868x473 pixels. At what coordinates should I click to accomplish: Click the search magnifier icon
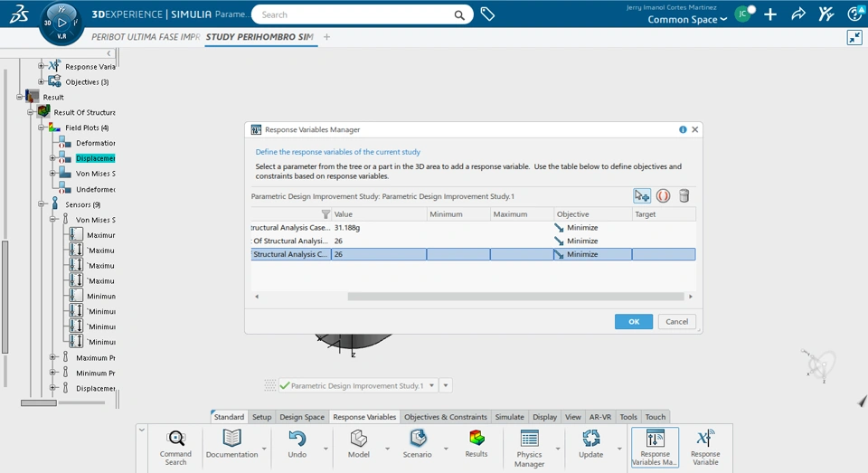click(459, 15)
